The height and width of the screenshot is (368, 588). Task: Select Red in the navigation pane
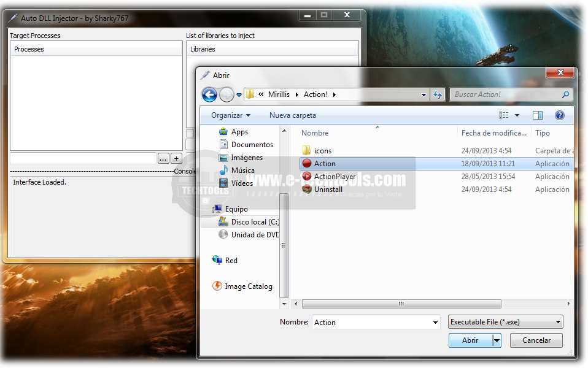pos(225,261)
